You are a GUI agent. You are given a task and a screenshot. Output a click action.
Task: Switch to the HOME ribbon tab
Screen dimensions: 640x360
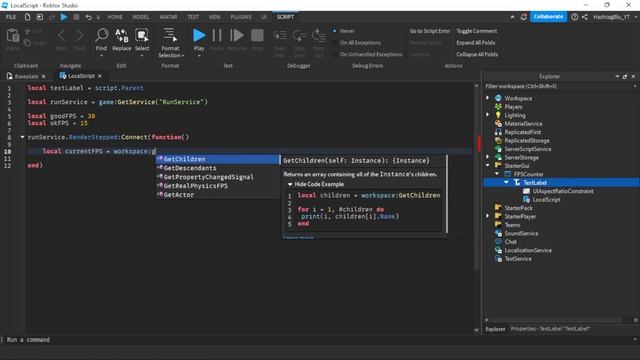coord(115,17)
